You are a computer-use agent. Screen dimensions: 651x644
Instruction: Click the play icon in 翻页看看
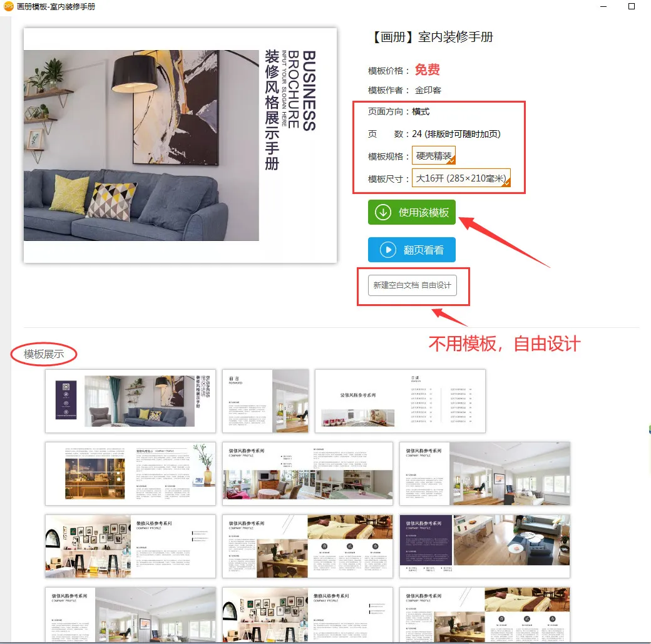pos(387,250)
